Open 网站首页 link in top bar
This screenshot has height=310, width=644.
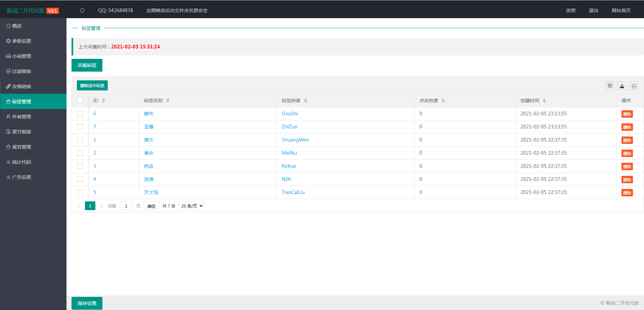621,10
